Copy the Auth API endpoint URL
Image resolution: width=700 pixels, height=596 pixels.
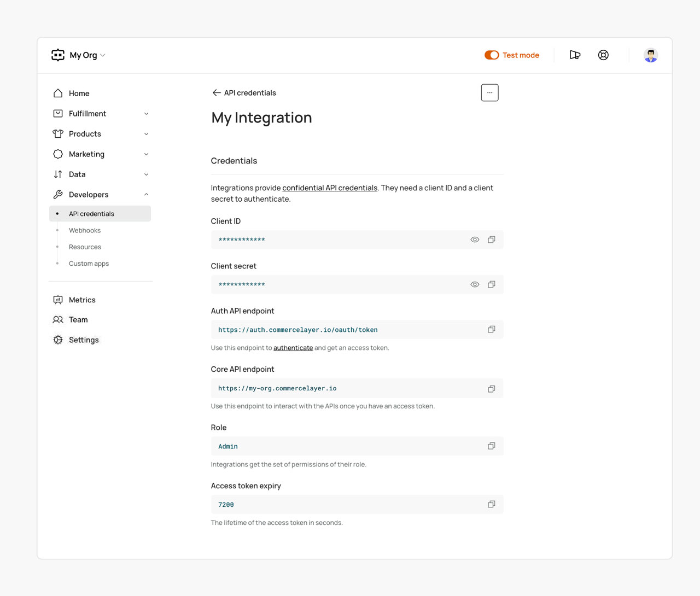pos(491,329)
